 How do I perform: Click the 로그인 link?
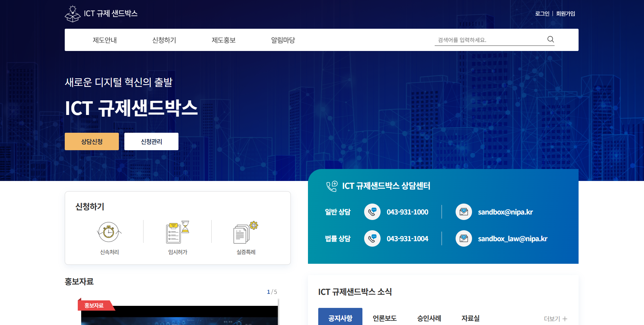542,13
